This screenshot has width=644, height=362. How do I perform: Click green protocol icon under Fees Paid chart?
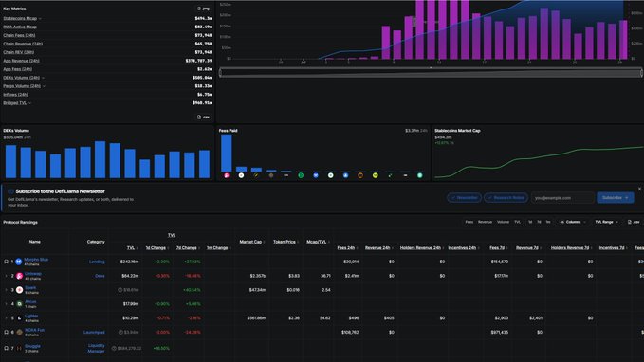coord(301,175)
